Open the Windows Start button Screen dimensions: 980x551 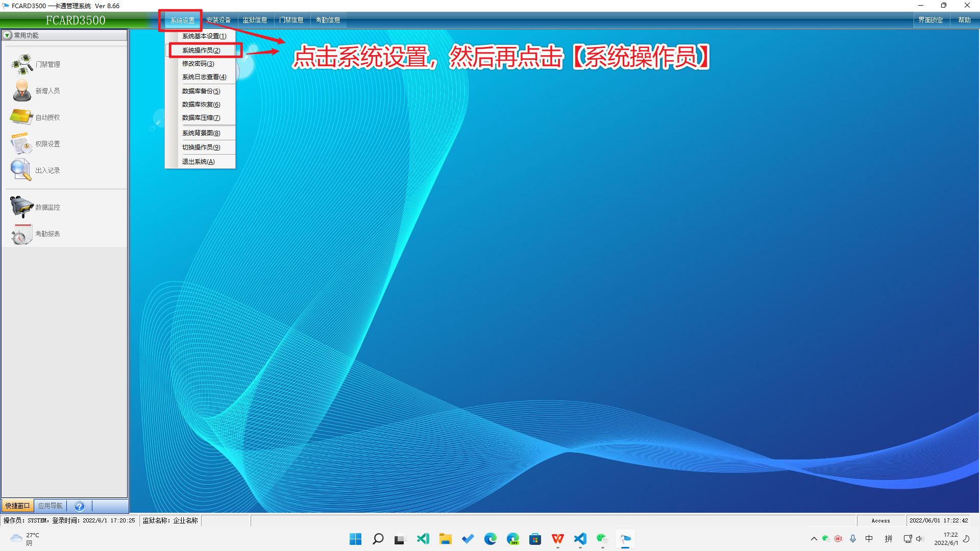point(356,539)
